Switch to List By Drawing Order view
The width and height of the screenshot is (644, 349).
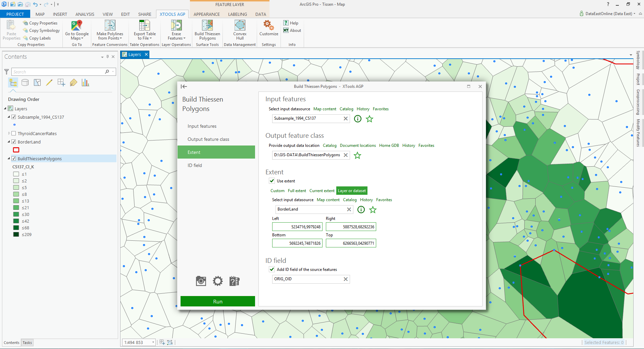(x=13, y=82)
